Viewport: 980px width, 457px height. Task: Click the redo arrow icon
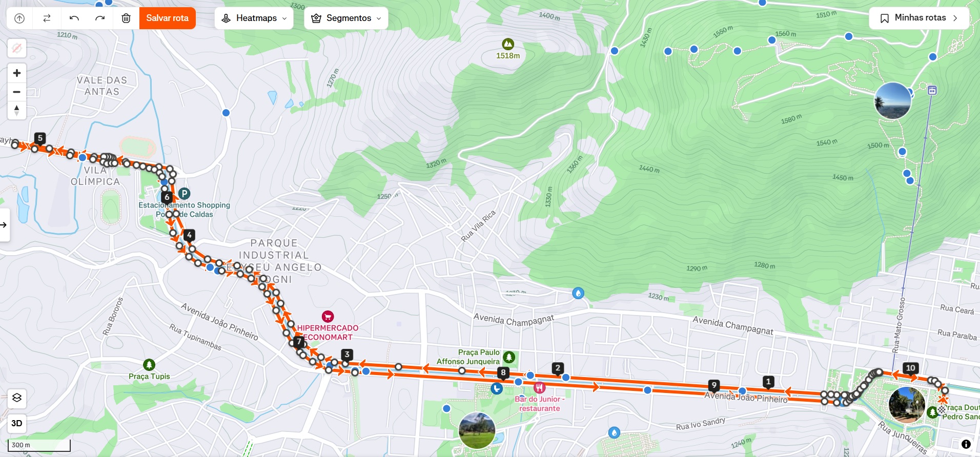point(100,18)
